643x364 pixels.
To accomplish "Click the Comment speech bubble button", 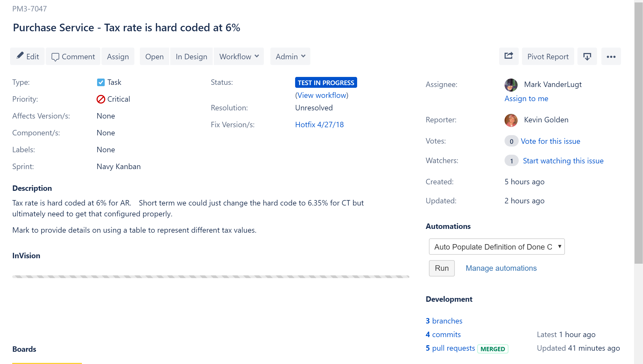I will [73, 56].
